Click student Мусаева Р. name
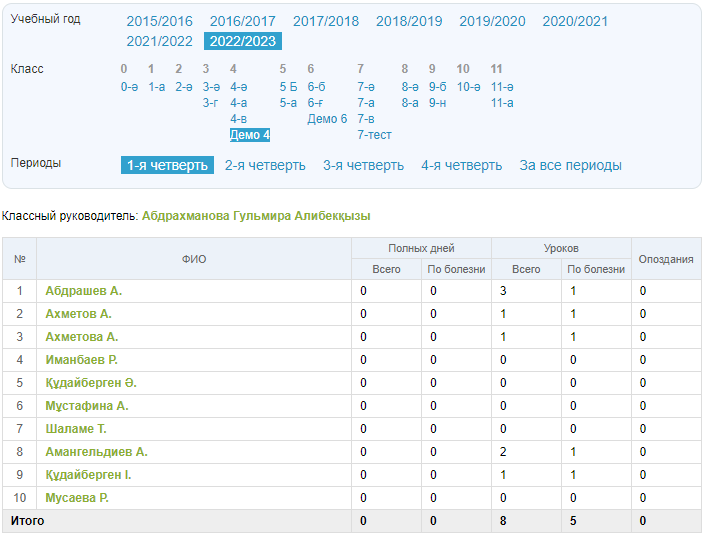706x539 pixels. tap(77, 498)
